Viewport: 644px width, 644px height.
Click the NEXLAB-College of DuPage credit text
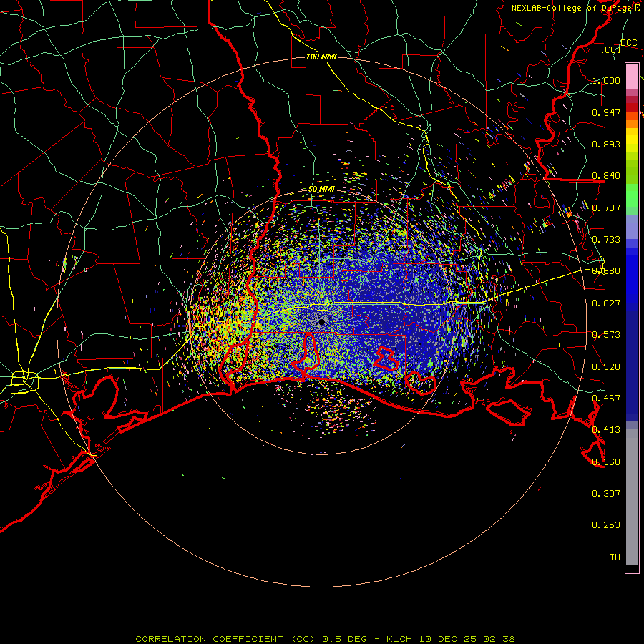[x=572, y=8]
